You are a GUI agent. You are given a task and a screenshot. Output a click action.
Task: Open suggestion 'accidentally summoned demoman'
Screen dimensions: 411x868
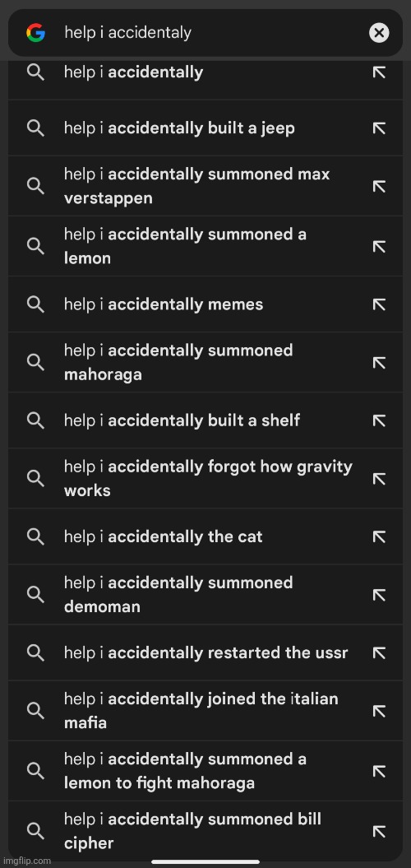pyautogui.click(x=205, y=595)
